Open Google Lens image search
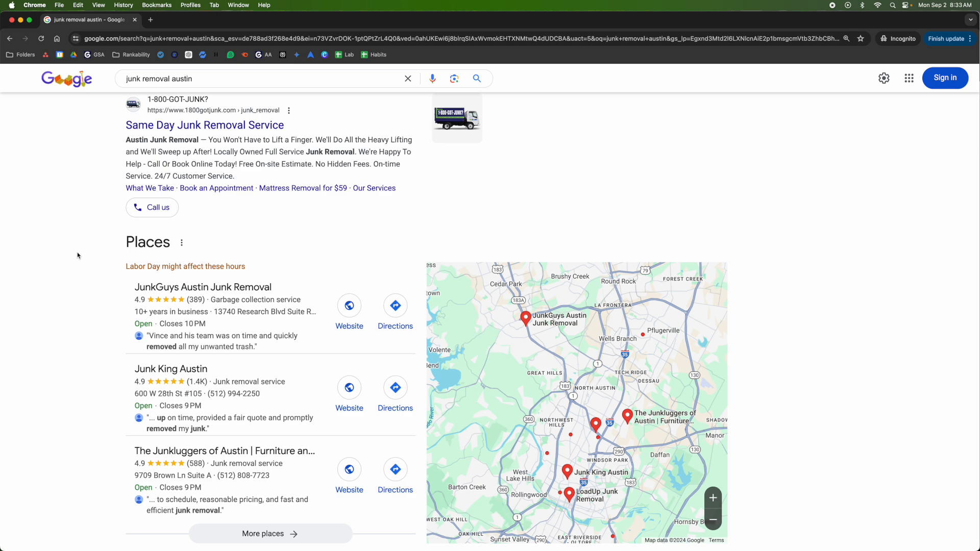Image resolution: width=980 pixels, height=551 pixels. pos(454,79)
